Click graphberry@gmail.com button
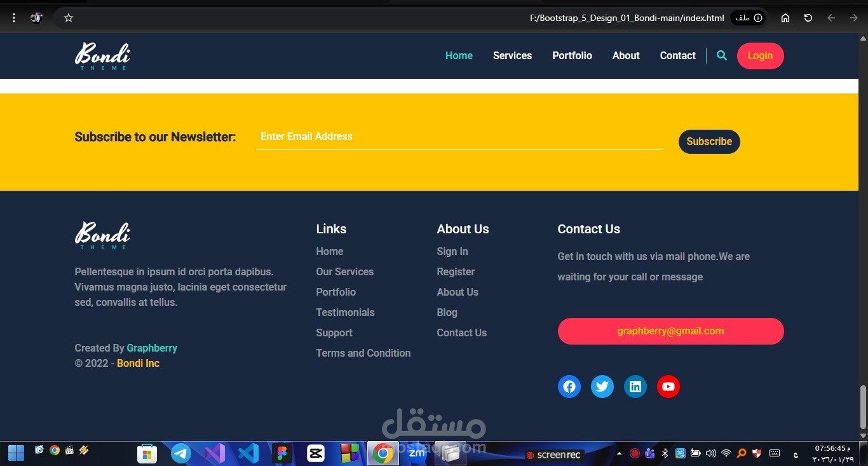Screen dimensions: 868x466 (x=670, y=331)
